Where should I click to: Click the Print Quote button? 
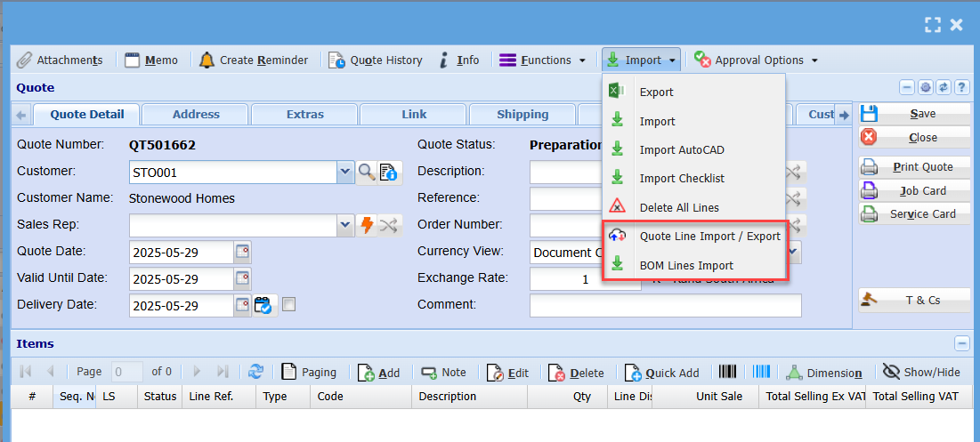(914, 167)
